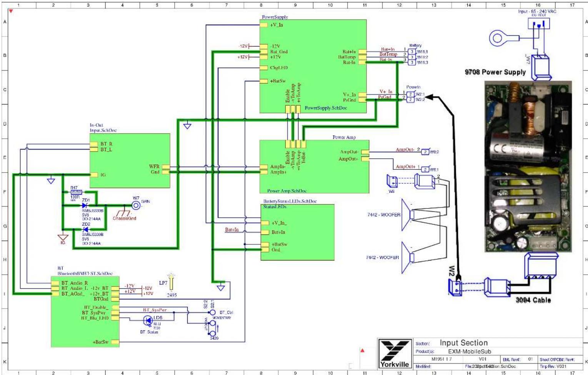
Task: Click the _W8 speaker connector symbol
Action: [x=392, y=181]
